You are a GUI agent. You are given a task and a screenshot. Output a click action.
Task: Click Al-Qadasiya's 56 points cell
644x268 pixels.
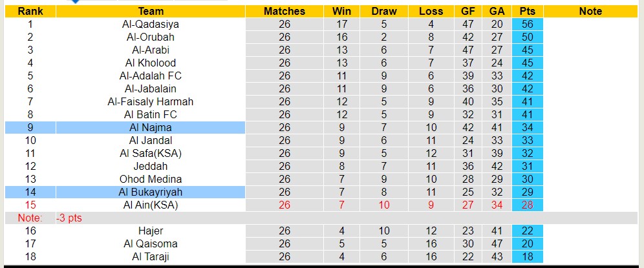coord(527,24)
